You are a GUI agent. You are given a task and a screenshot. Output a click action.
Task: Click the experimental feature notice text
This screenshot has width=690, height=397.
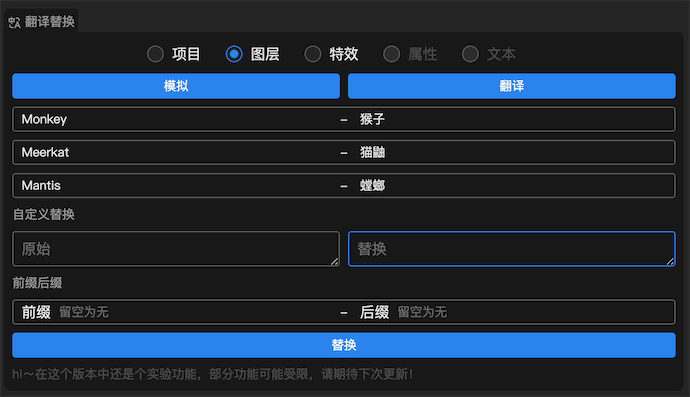pyautogui.click(x=213, y=374)
